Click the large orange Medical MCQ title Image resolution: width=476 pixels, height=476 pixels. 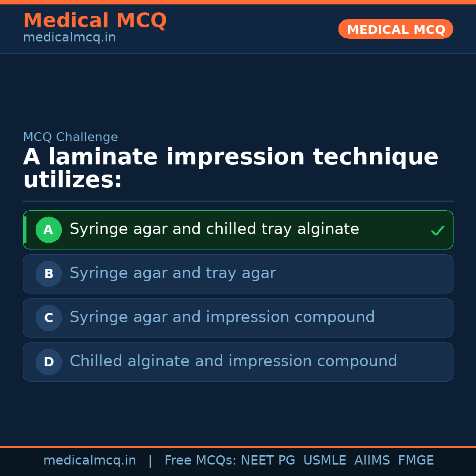coord(95,21)
